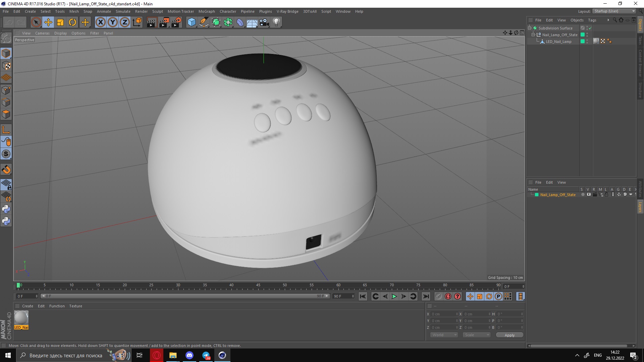This screenshot has width=644, height=362.
Task: Open Discord from the taskbar
Action: (190, 355)
